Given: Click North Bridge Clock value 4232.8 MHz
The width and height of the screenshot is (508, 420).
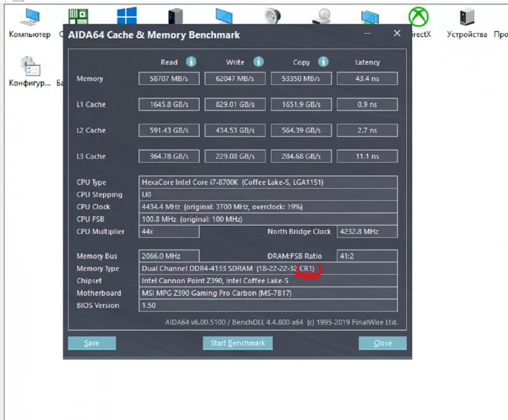Looking at the screenshot, I should click(x=367, y=232).
